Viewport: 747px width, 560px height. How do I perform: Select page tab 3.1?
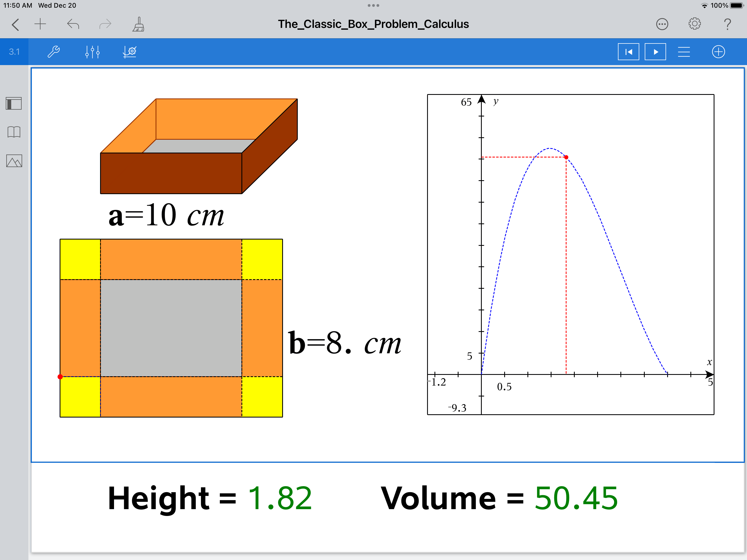pyautogui.click(x=14, y=52)
